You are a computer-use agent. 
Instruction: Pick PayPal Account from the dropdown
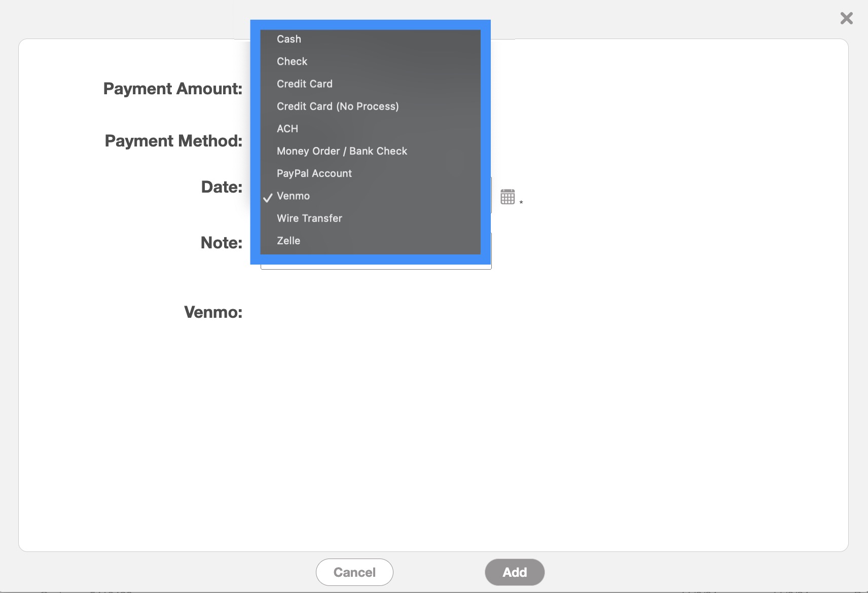[x=314, y=173]
